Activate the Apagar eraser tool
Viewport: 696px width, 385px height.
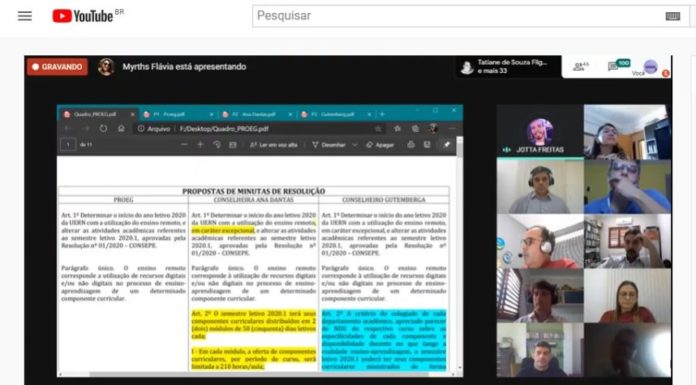380,145
